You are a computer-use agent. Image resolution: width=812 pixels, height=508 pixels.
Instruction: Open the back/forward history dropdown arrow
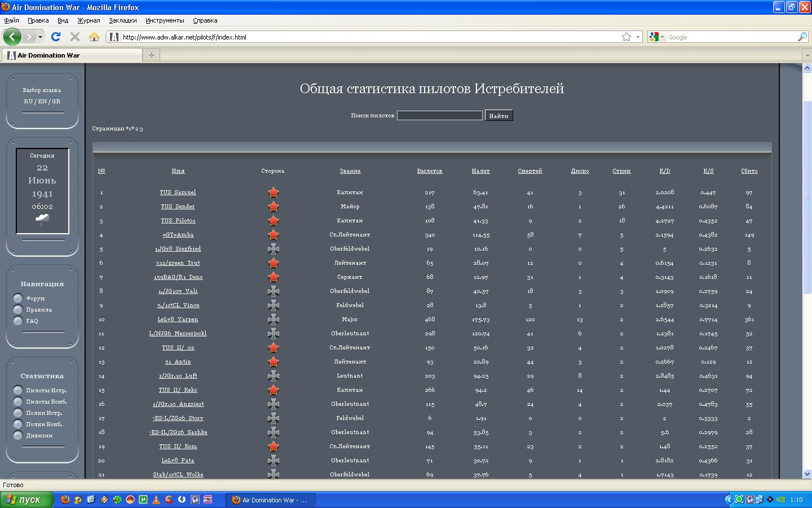(x=40, y=37)
